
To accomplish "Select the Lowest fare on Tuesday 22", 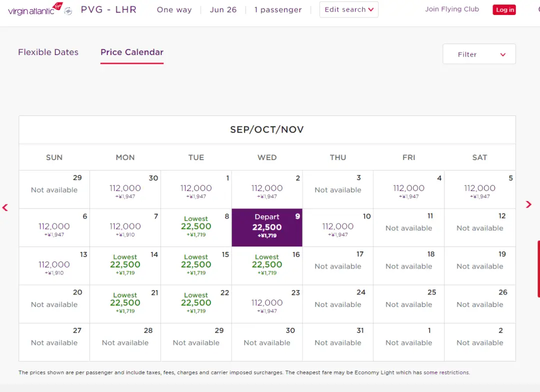I will (x=196, y=303).
